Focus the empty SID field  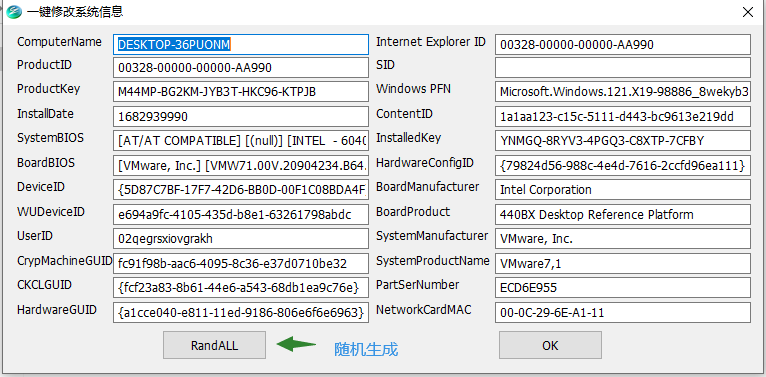pos(623,67)
